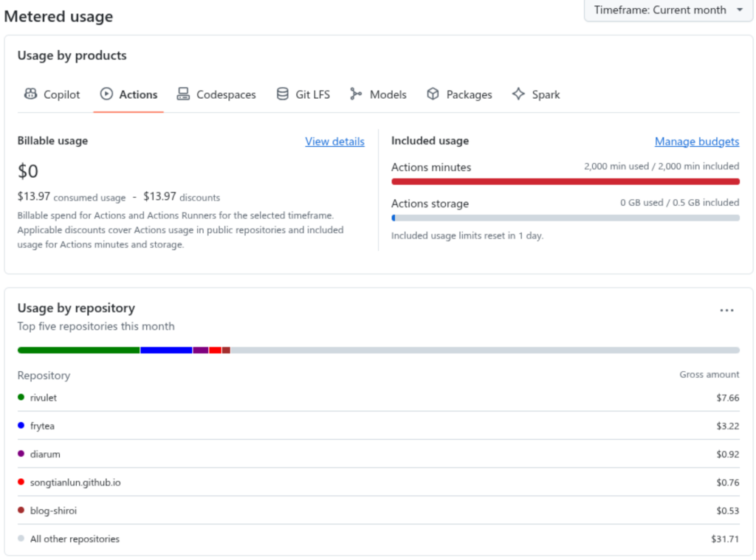This screenshot has width=756, height=560.
Task: Click the $0.76 gross amount
Action: pyautogui.click(x=727, y=483)
